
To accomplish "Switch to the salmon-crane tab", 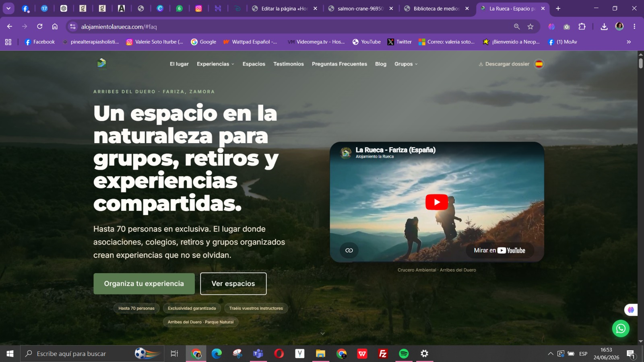I will [361, 8].
